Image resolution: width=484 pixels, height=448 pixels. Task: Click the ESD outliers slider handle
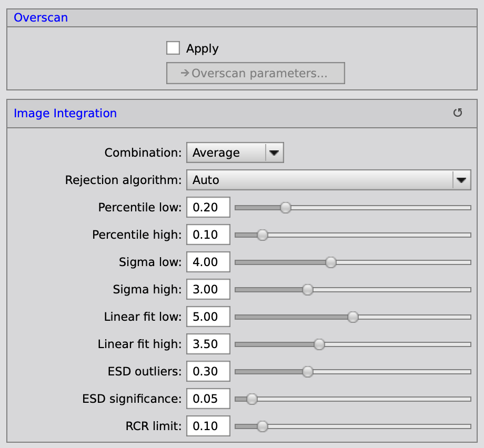[x=308, y=372]
